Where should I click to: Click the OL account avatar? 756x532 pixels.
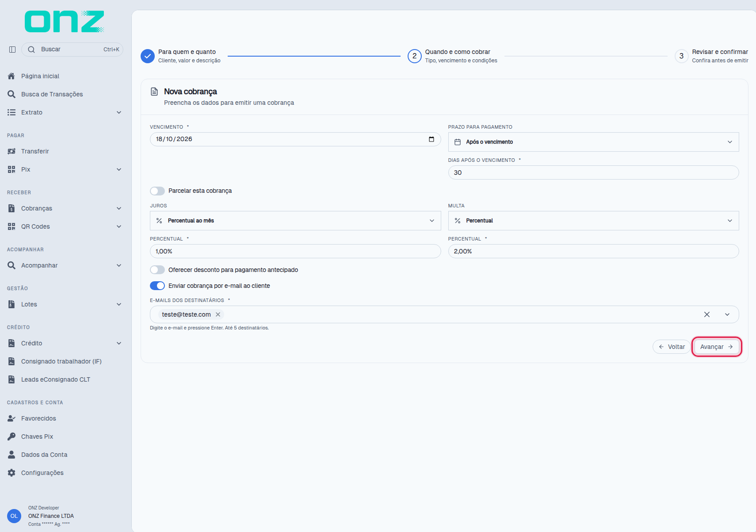point(14,516)
